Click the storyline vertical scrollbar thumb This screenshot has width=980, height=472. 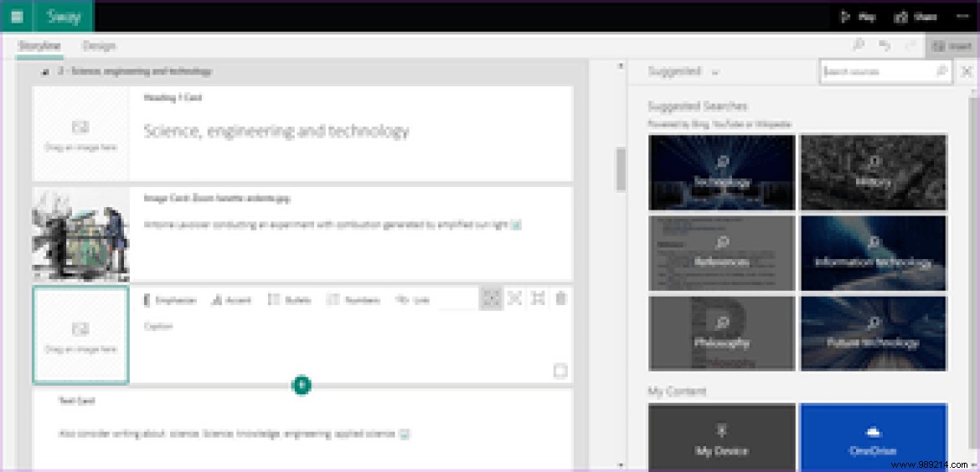(621, 169)
